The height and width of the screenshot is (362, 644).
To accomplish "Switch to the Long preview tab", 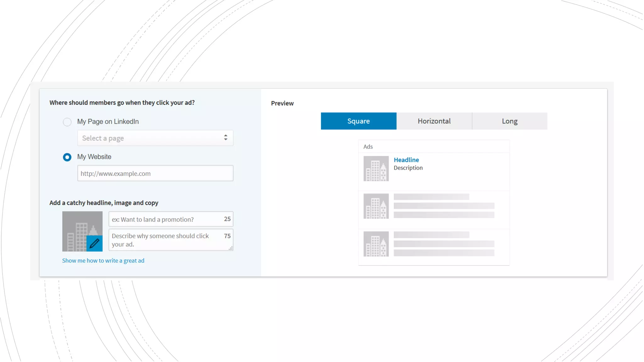I will click(x=509, y=121).
